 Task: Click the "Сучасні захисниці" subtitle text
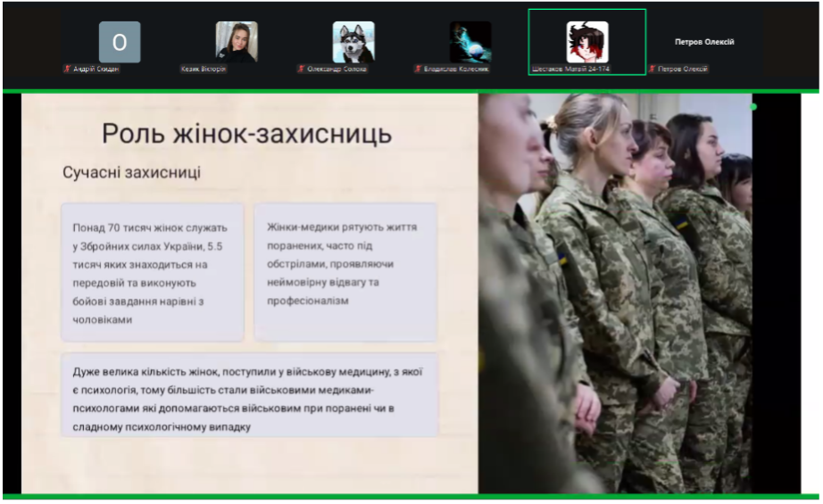[132, 172]
